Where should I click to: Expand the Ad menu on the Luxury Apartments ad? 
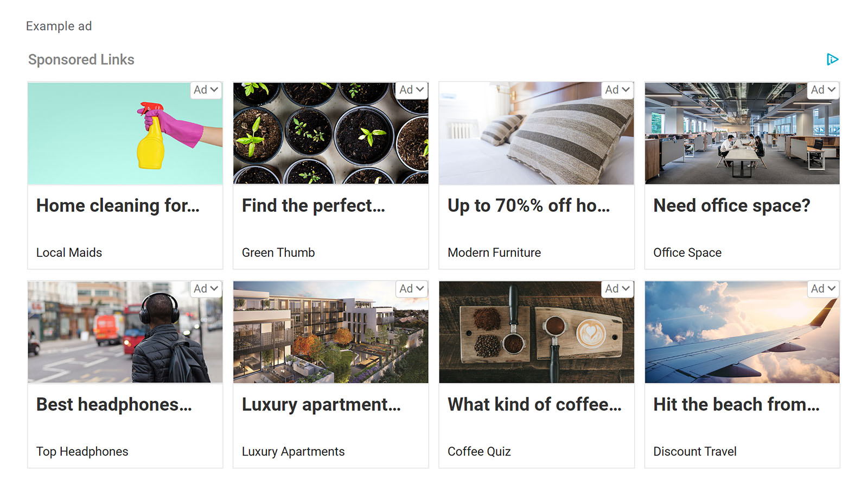(x=412, y=289)
